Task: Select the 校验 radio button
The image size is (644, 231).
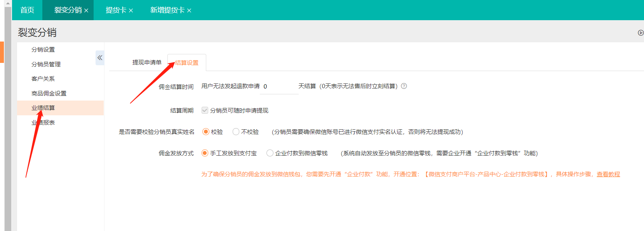Action: [206, 132]
